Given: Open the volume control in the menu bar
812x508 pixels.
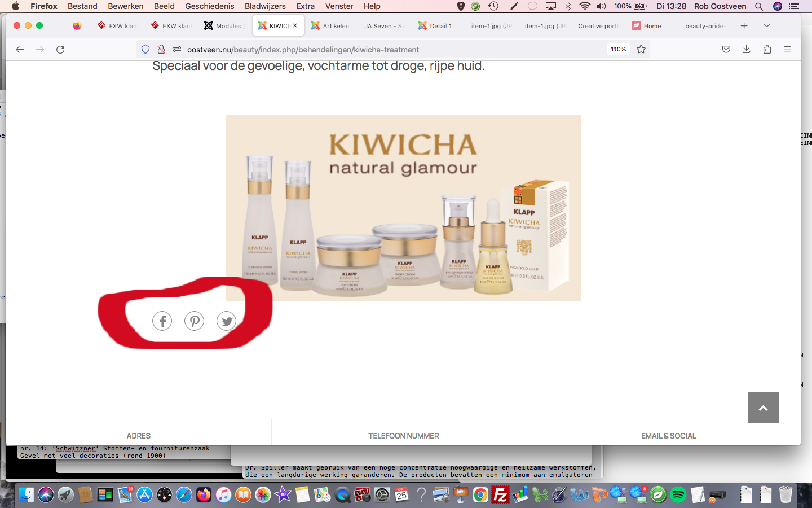Looking at the screenshot, I should coord(602,6).
